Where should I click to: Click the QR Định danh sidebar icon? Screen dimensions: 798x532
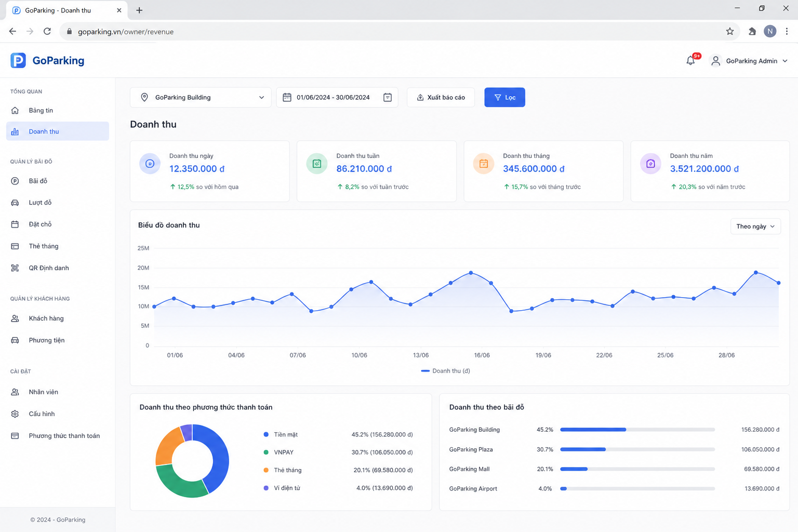[x=15, y=268]
